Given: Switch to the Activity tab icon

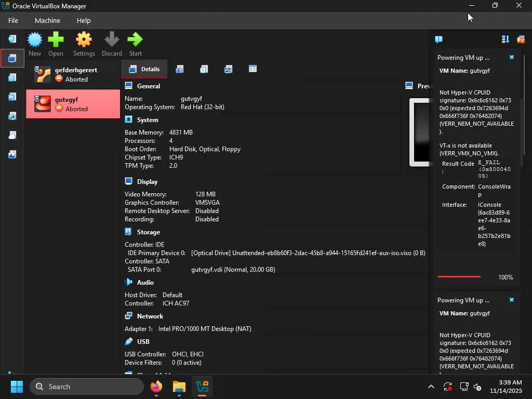Looking at the screenshot, I should click(x=229, y=69).
